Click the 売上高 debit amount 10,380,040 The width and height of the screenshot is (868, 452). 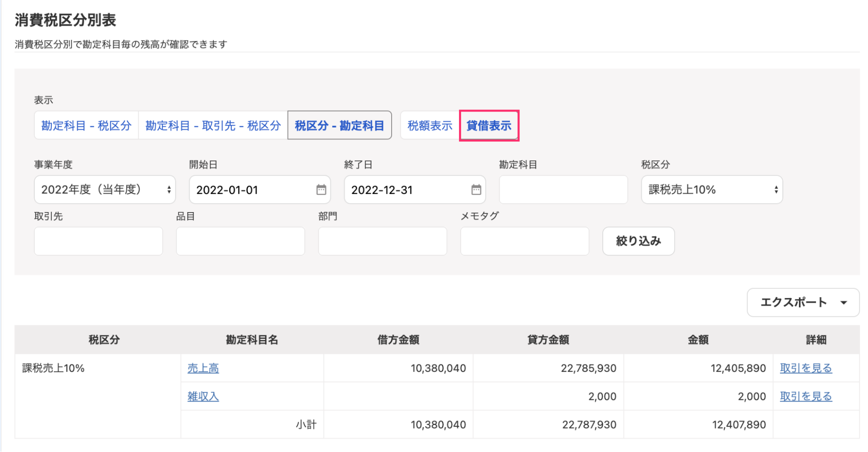pyautogui.click(x=438, y=368)
